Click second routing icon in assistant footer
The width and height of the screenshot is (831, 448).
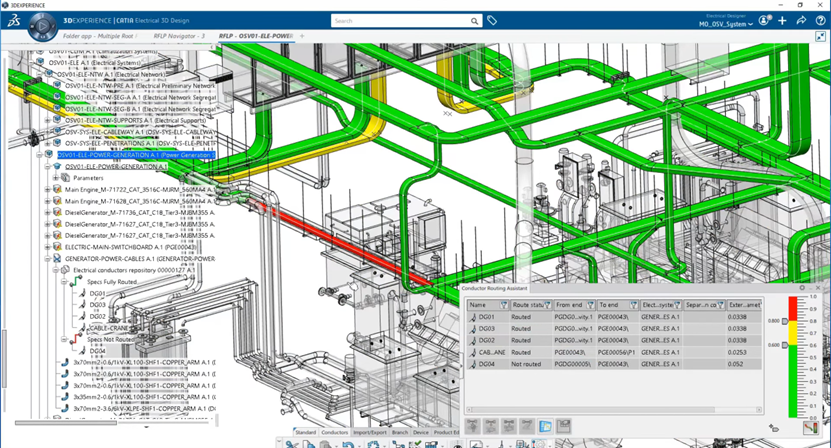point(491,426)
